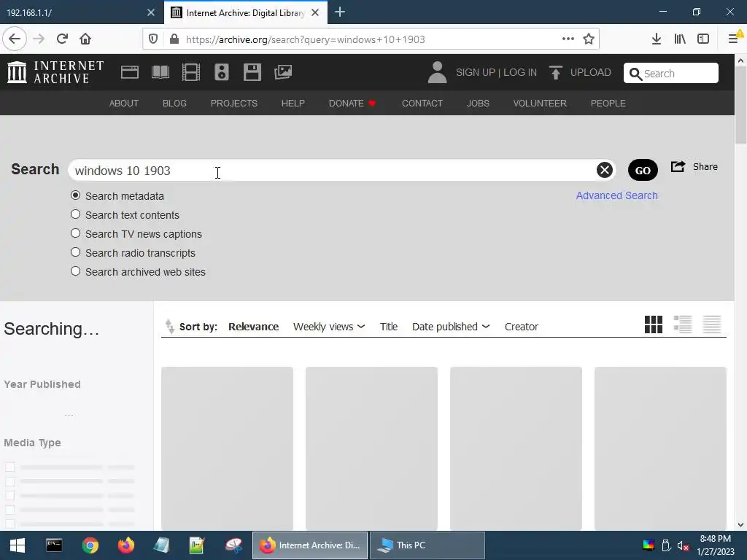747x560 pixels.
Task: Click the muted volume tray icon
Action: point(683,545)
